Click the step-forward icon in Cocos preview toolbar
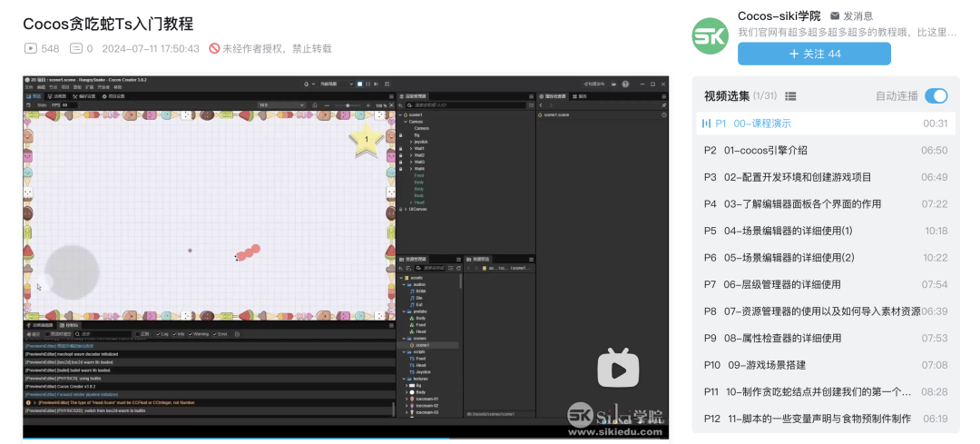The height and width of the screenshot is (444, 980). pos(377,84)
